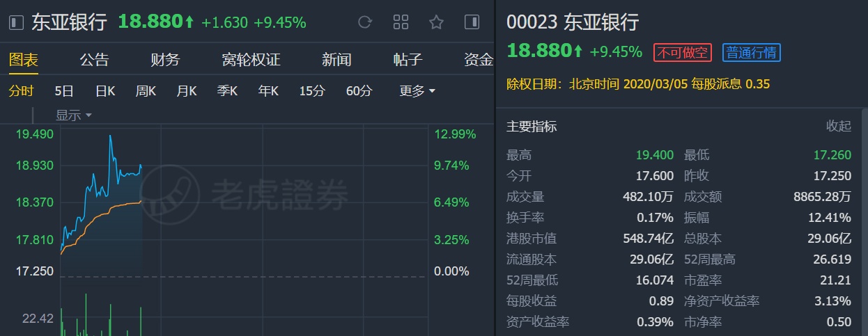Click the 净资产收益率 value 3.13%
The image size is (868, 336).
(834, 301)
